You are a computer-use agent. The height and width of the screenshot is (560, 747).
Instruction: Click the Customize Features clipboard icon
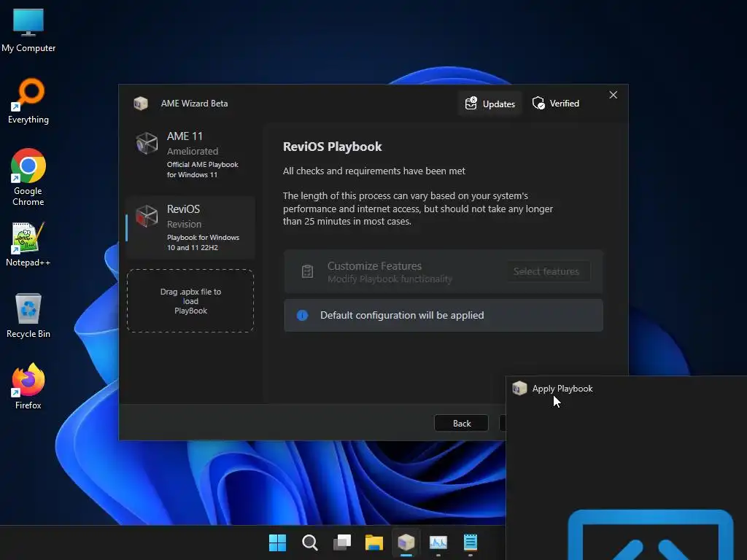click(307, 271)
